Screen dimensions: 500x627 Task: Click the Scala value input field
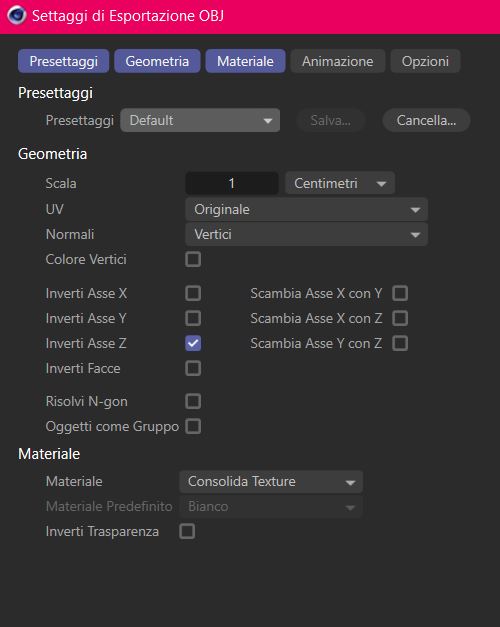tap(232, 184)
